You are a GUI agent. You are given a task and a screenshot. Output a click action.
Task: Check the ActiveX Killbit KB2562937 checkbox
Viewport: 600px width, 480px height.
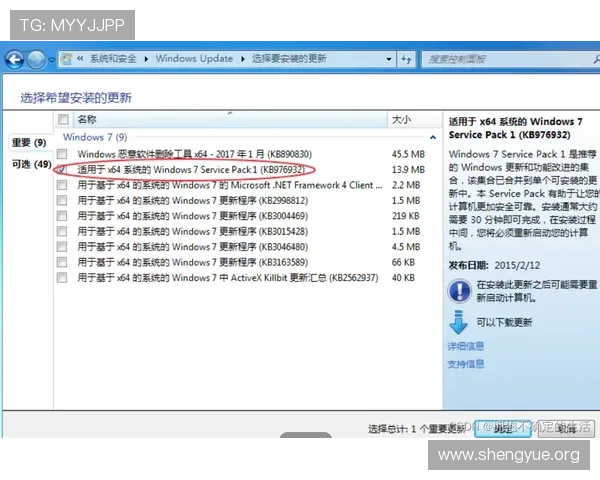point(62,278)
